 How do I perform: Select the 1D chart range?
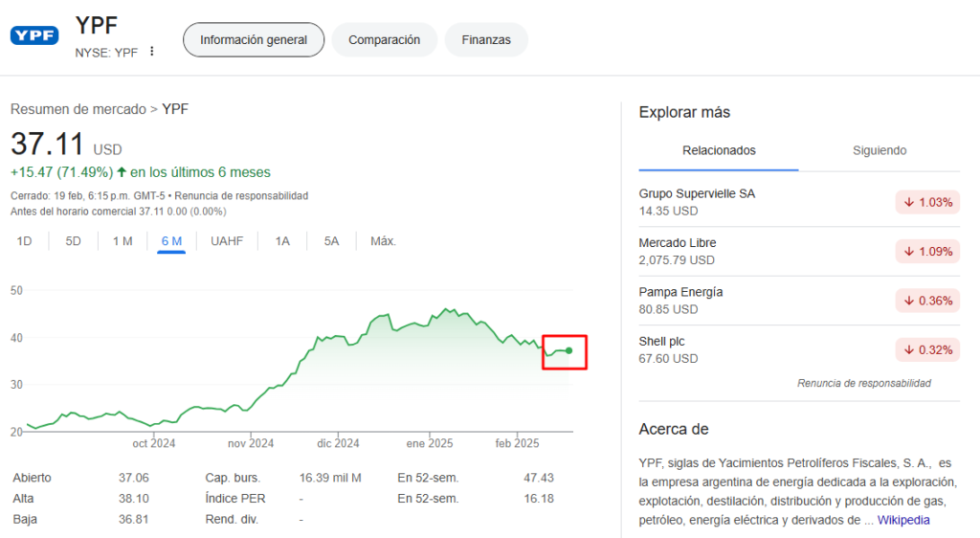pos(24,241)
